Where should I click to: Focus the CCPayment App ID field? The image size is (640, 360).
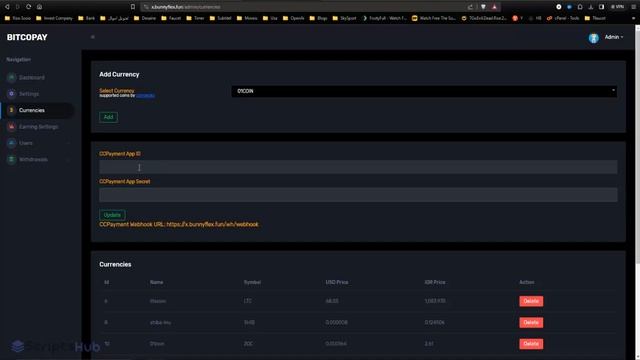click(x=358, y=167)
